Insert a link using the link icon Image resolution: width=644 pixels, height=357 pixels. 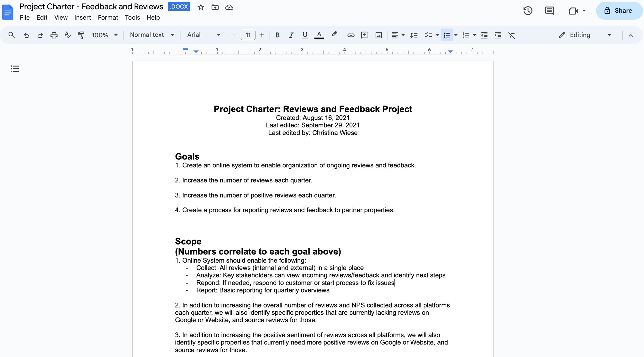(x=351, y=35)
